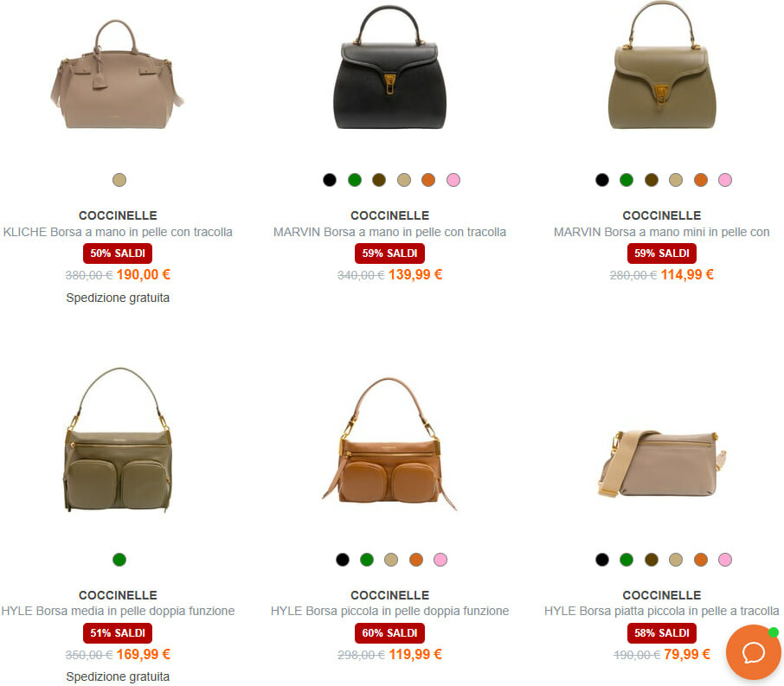Open HYLE Borsa piatta piccola link

point(661,611)
